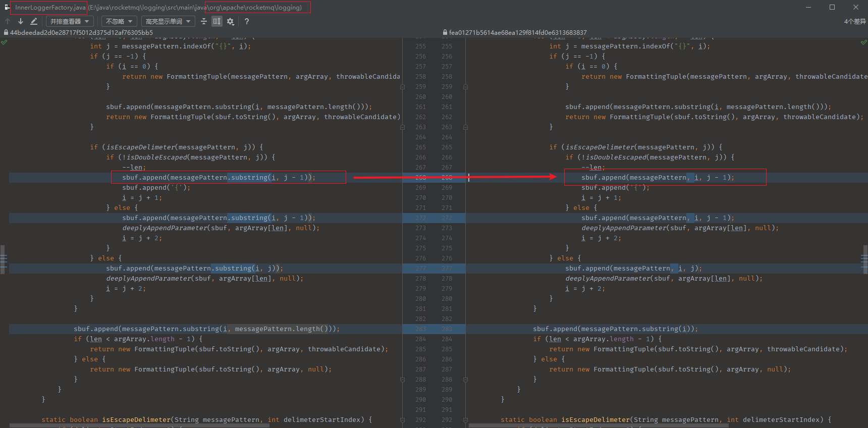This screenshot has height=428, width=868.
Task: Click left pane 'if (j == -1) {' line
Action: point(118,57)
